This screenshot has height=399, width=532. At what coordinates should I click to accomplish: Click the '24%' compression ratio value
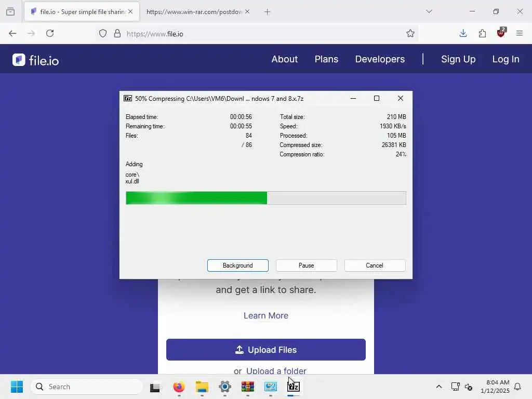click(401, 154)
